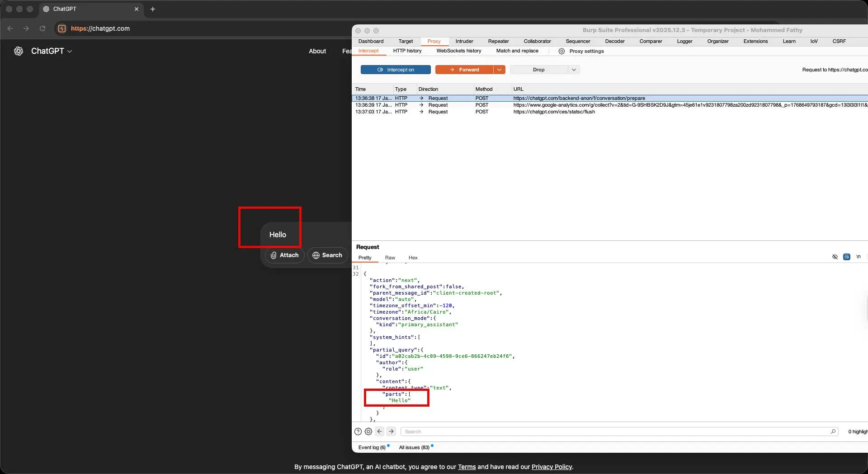Go to next search match arrow
Viewport: 868px width, 474px height.
[392, 432]
